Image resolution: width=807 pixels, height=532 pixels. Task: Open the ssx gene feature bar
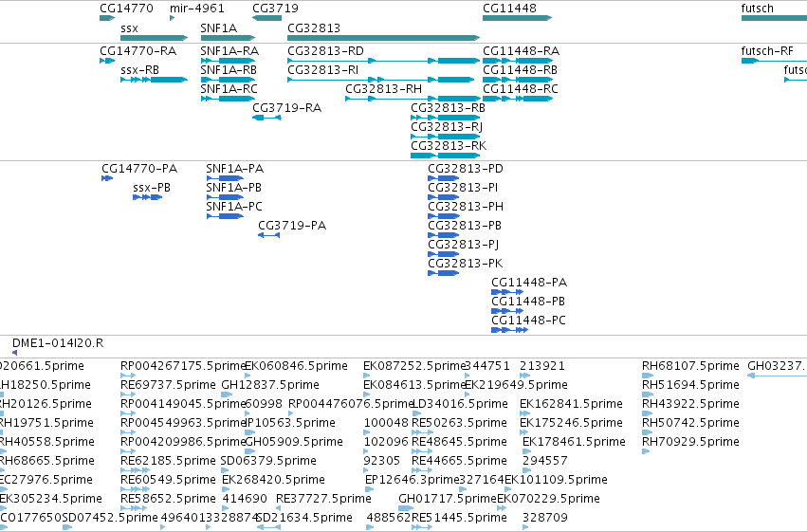pyautogui.click(x=154, y=38)
